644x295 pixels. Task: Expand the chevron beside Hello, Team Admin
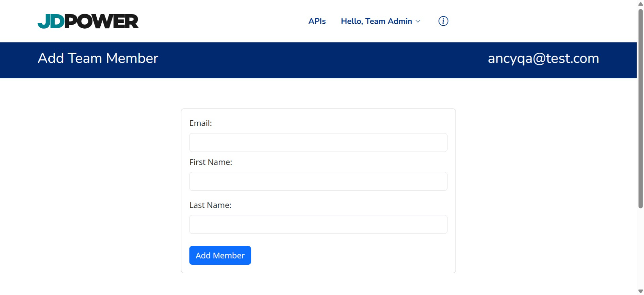418,21
